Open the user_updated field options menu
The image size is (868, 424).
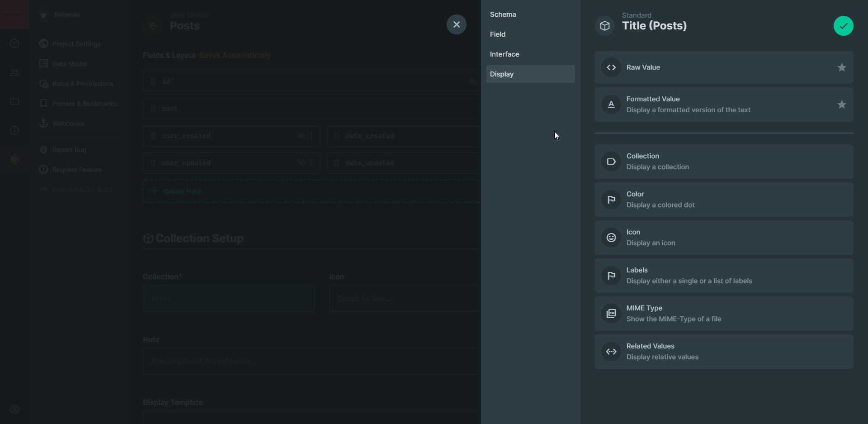coord(311,163)
